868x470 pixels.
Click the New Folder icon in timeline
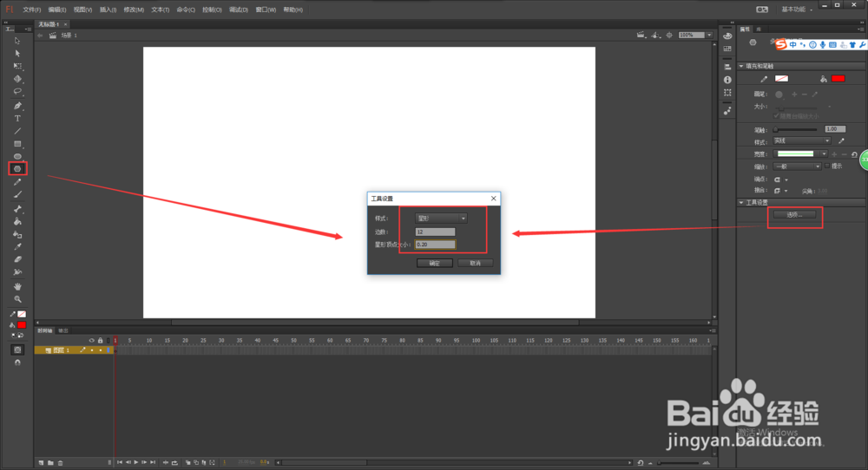click(x=50, y=463)
